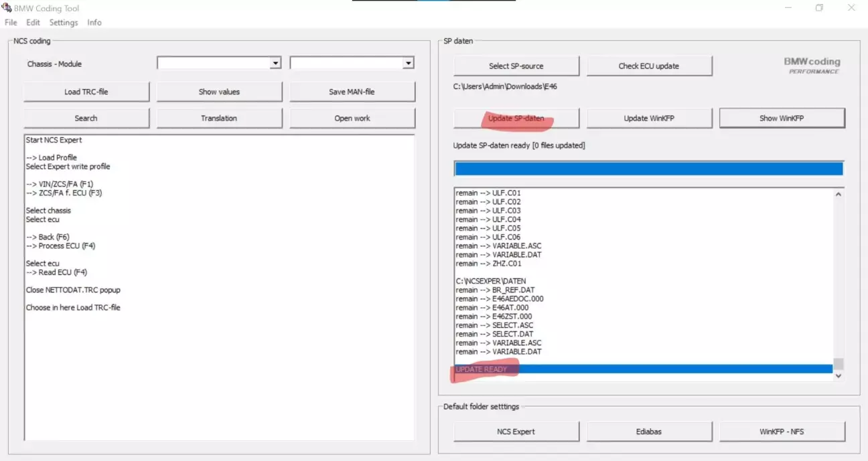Select the log line "remain --> SELECT.DAT"
The image size is (868, 461).
pyautogui.click(x=494, y=334)
